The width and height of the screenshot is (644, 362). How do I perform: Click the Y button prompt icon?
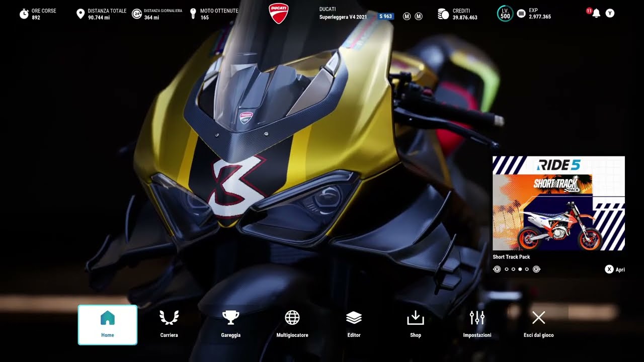click(x=610, y=14)
